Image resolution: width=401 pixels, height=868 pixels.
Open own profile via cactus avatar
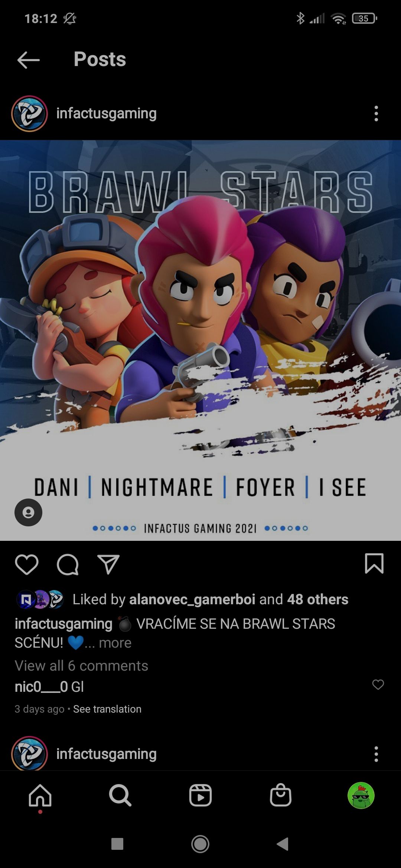361,796
